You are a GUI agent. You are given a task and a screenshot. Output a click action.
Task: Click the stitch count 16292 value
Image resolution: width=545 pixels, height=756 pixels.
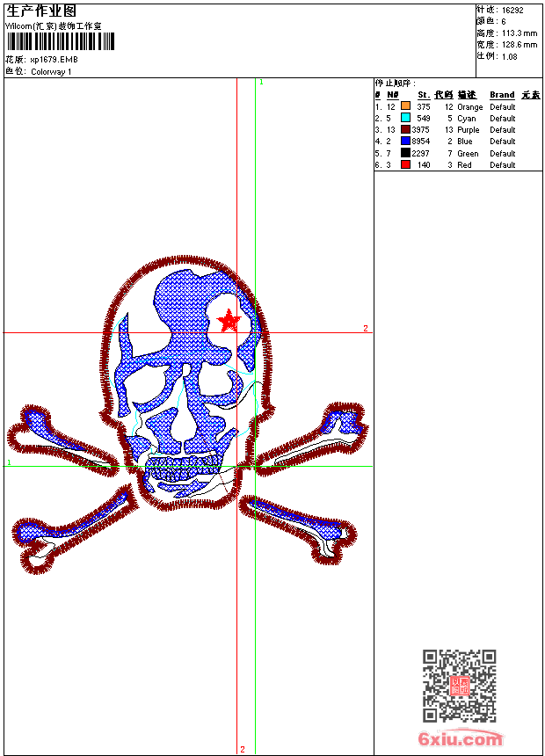pyautogui.click(x=512, y=11)
